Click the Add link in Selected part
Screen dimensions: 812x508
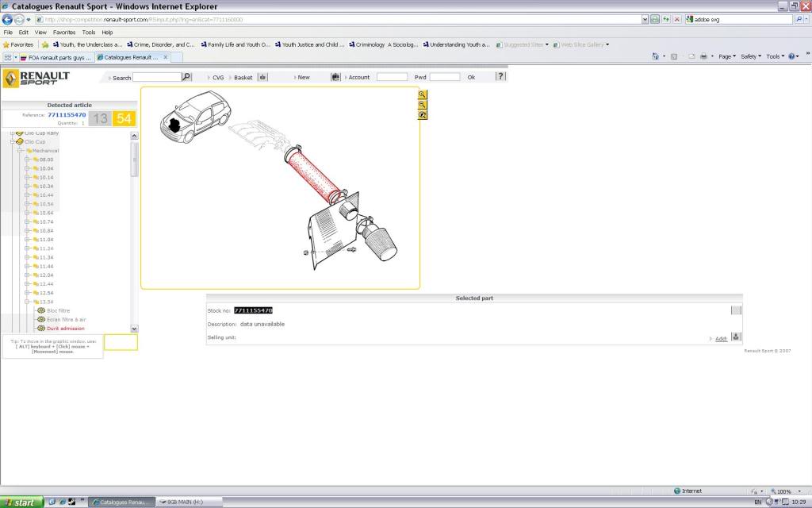point(721,339)
